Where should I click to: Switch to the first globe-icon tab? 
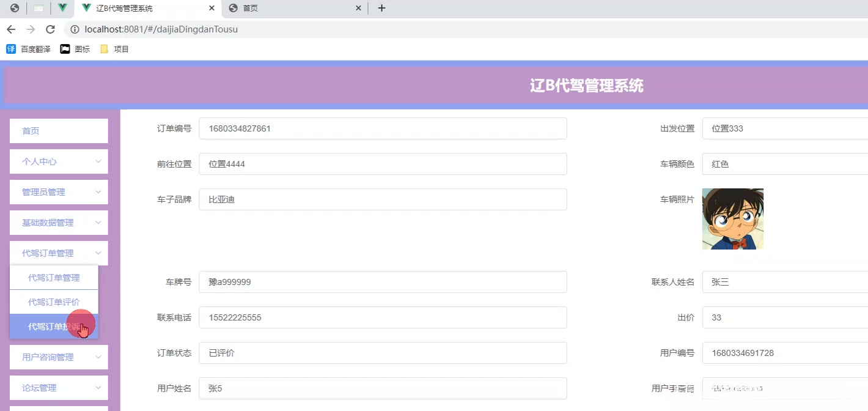point(15,8)
